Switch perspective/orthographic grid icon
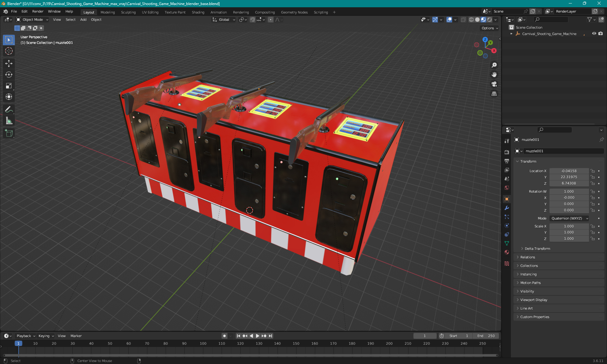Image resolution: width=607 pixels, height=364 pixels. point(494,94)
